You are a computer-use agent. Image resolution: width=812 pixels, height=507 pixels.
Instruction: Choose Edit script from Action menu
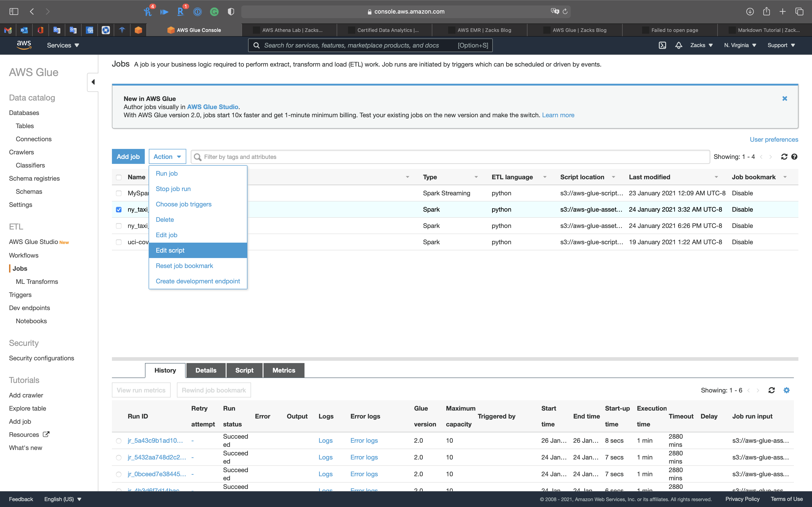tap(170, 251)
